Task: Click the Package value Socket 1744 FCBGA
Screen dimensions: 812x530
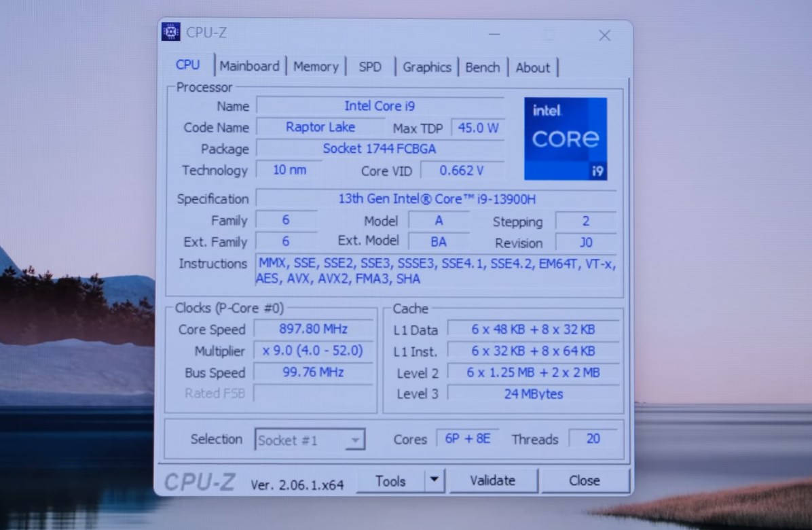Action: tap(380, 149)
